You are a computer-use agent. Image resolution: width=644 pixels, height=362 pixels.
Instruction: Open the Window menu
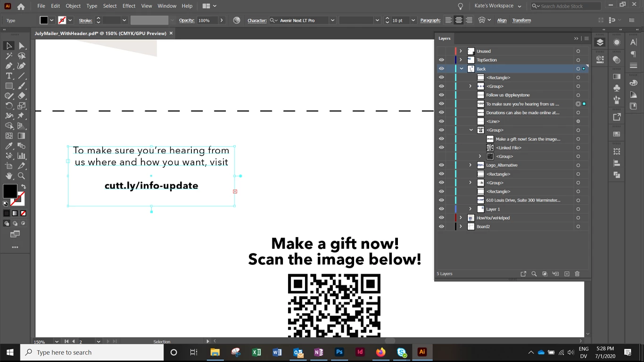167,6
